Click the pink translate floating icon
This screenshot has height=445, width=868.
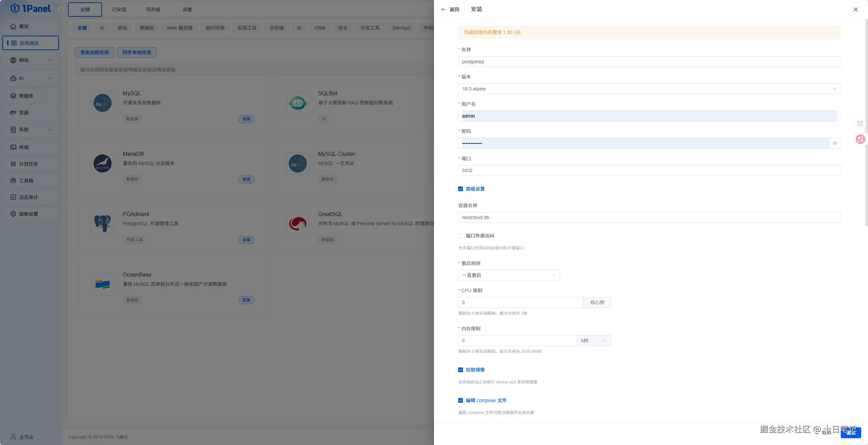pyautogui.click(x=860, y=139)
